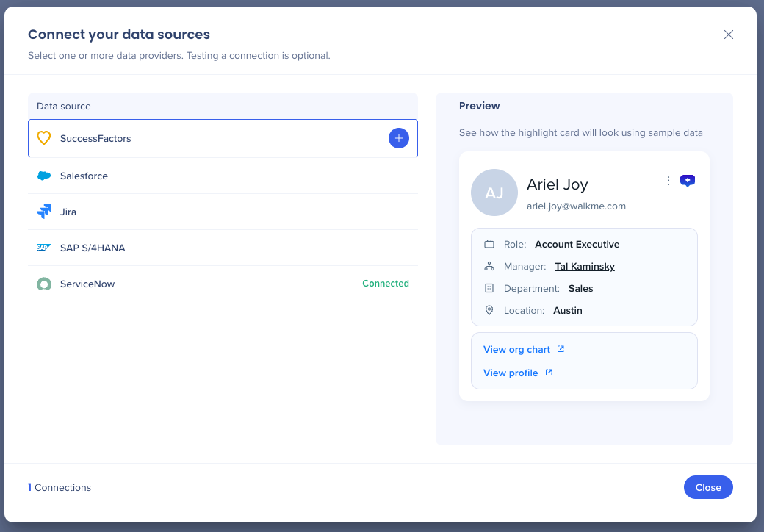Click the Account Executive role value

click(x=577, y=244)
